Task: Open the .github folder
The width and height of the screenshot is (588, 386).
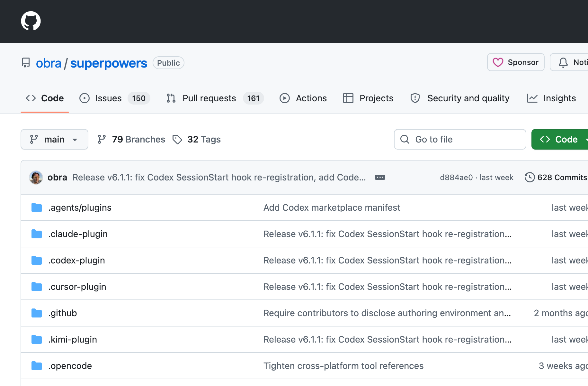Action: tap(63, 313)
